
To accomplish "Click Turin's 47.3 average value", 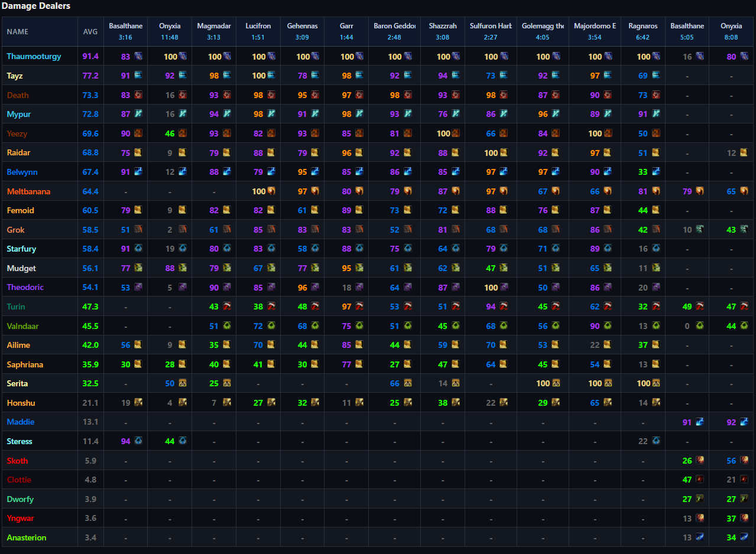I will pos(90,307).
